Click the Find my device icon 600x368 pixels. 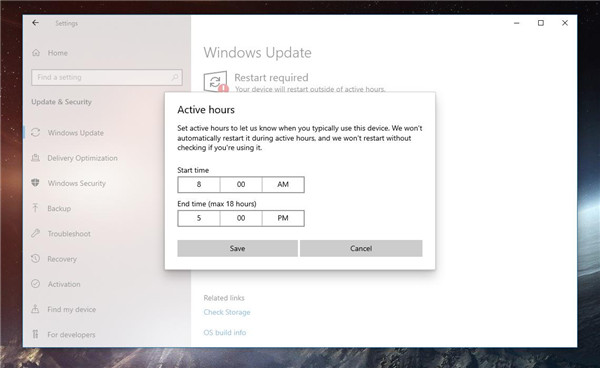(35, 309)
